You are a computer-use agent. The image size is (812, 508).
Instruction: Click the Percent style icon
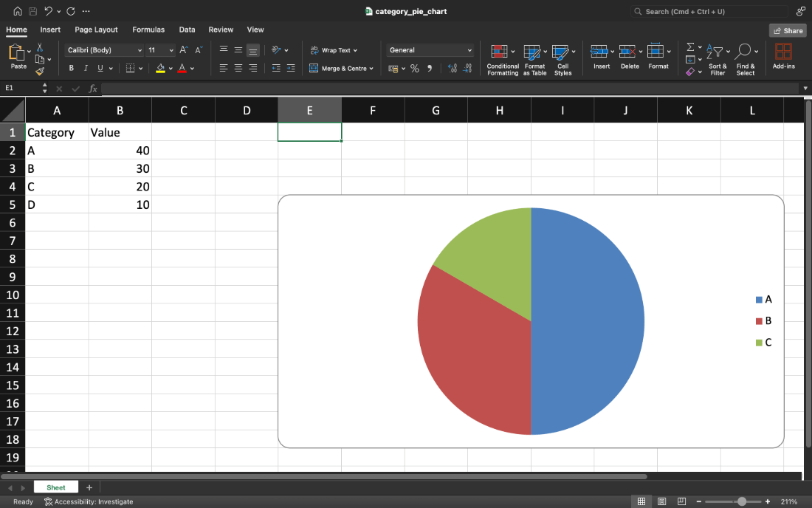coord(415,69)
